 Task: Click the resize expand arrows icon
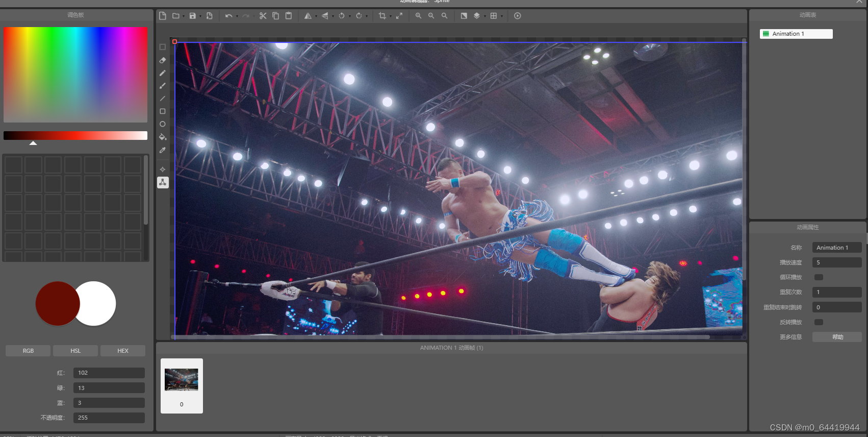[399, 16]
